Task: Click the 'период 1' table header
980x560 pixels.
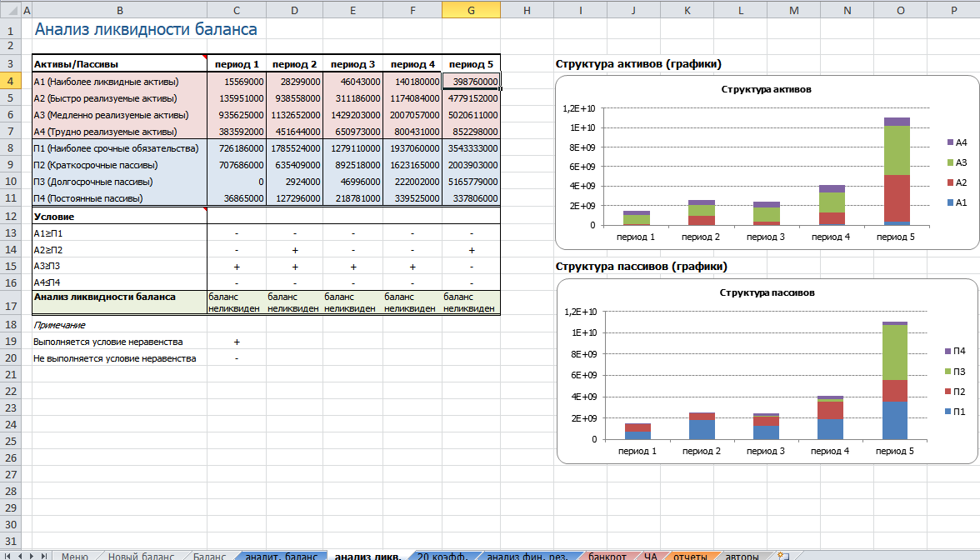Action: (x=237, y=63)
